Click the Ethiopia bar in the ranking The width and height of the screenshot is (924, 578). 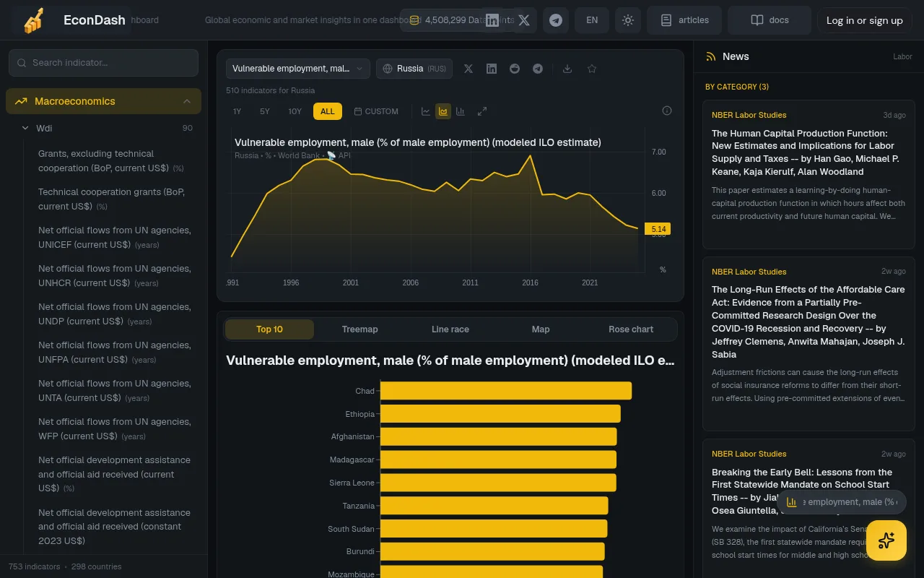click(x=500, y=414)
